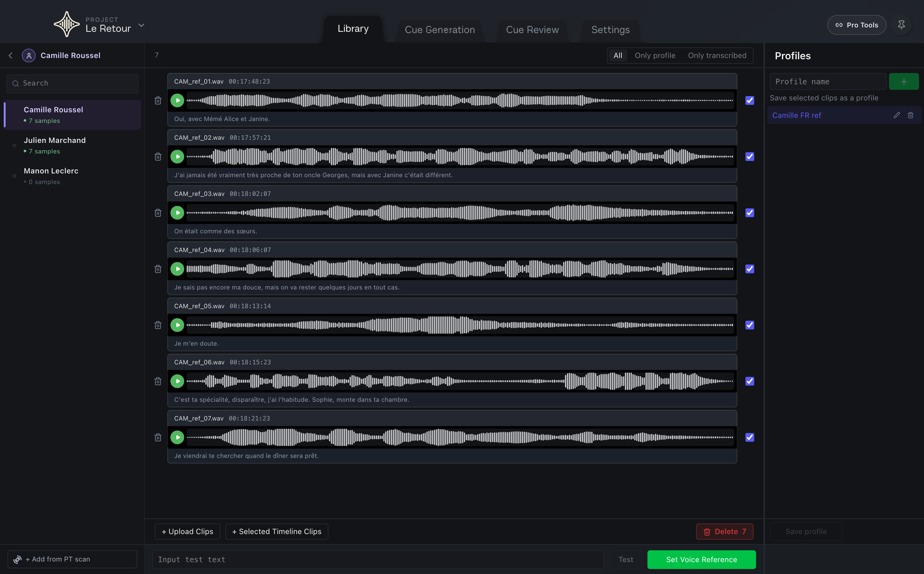The image size is (924, 574).
Task: Click transcript 'Oui, avec Mémé Alice et Janine.'
Action: click(222, 119)
